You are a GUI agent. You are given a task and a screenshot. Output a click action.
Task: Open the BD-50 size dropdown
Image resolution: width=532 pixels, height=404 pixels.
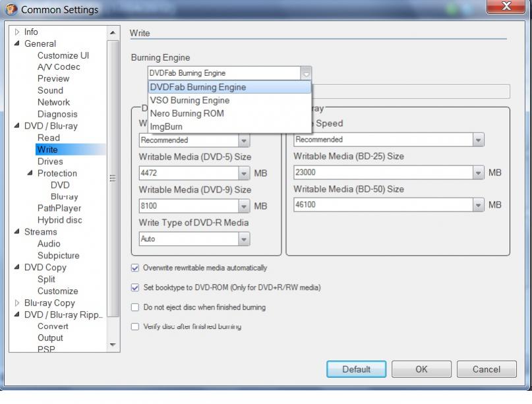pos(479,206)
